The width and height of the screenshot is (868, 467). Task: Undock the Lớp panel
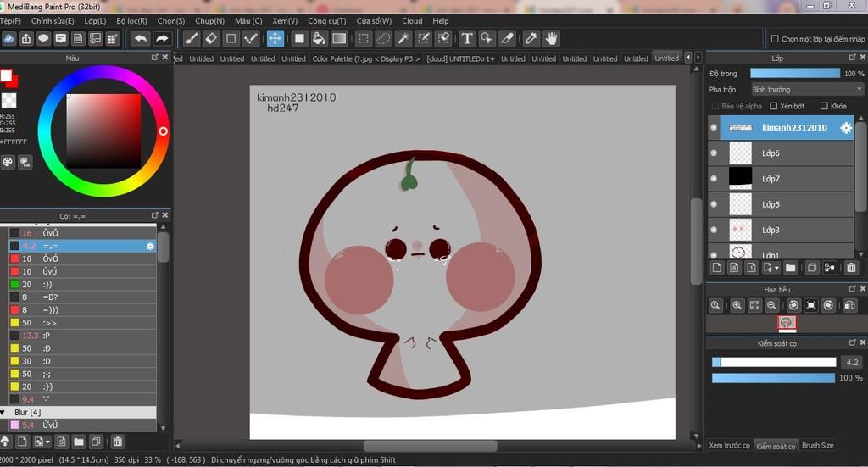tap(853, 58)
